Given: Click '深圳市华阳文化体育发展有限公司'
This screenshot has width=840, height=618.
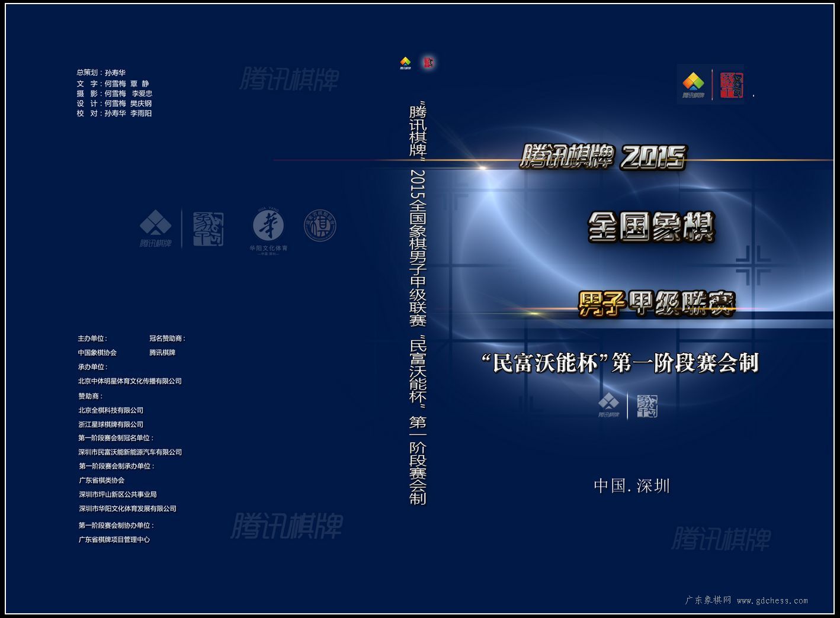Looking at the screenshot, I should 128,509.
